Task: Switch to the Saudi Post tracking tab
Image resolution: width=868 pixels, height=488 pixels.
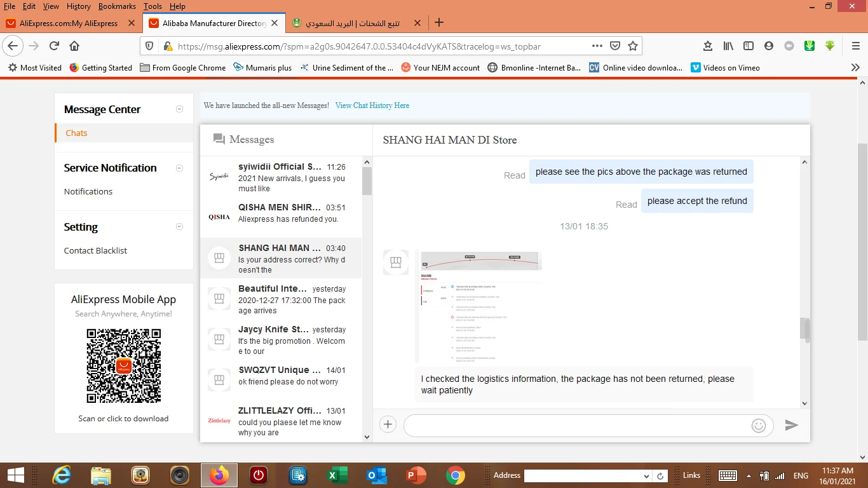Action: coord(357,23)
